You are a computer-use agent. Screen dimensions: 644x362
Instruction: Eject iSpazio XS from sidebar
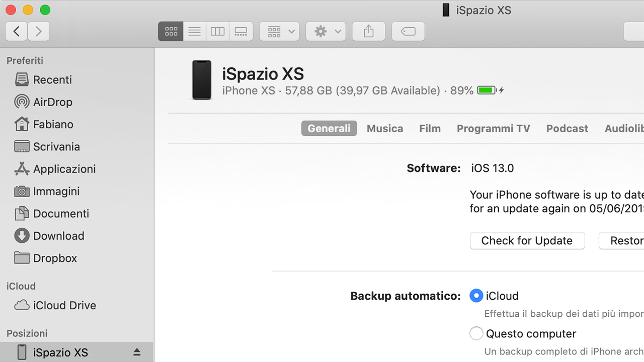[137, 352]
